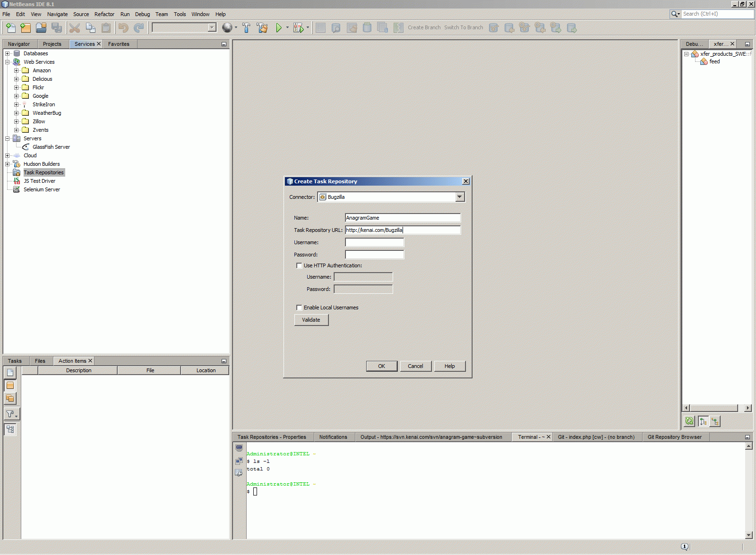Click the Save All toolbar icon
Screen dimensions: 756x555
57,28
